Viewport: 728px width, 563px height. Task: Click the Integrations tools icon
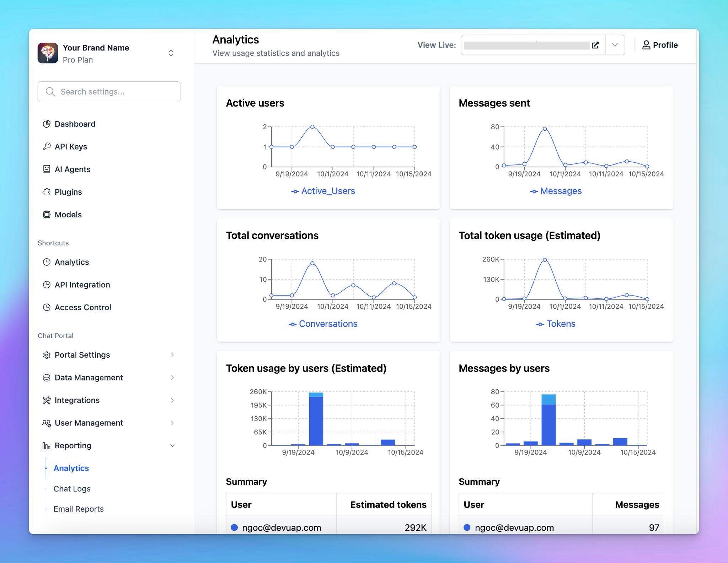[47, 401]
